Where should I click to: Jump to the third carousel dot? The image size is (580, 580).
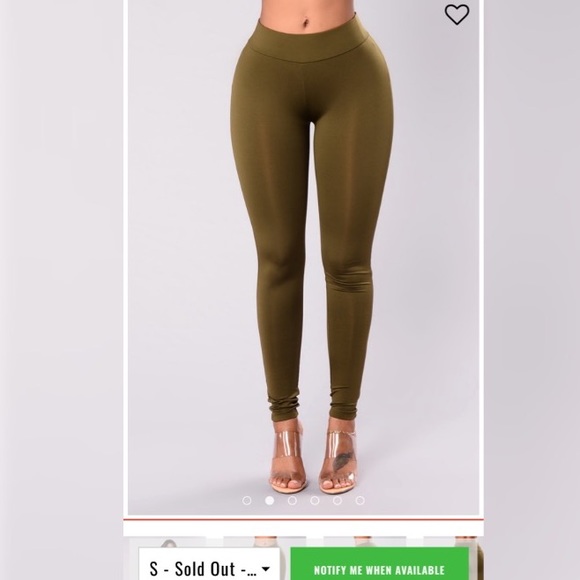pyautogui.click(x=292, y=500)
